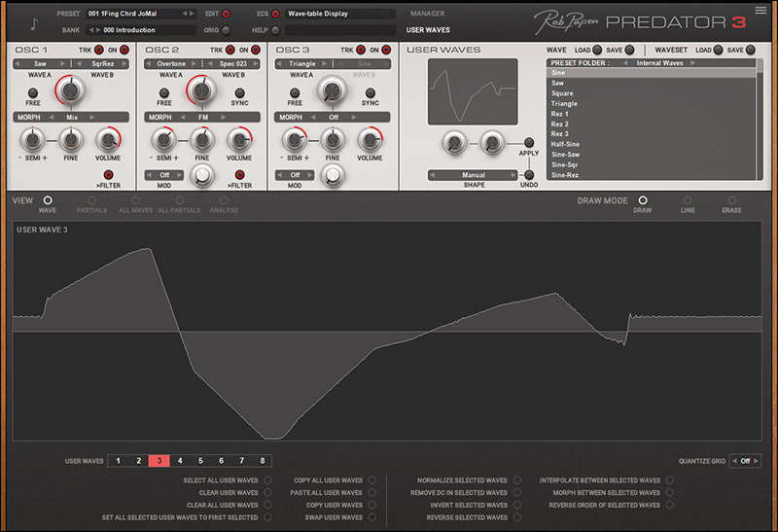Open the hamburger menu at top right

point(760,11)
